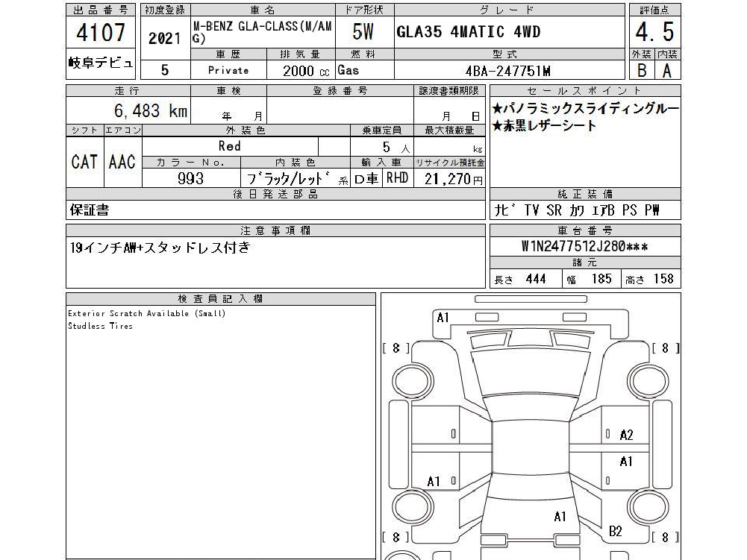Click the セールスポイント header
Screen dimensions: 747x560
point(585,90)
